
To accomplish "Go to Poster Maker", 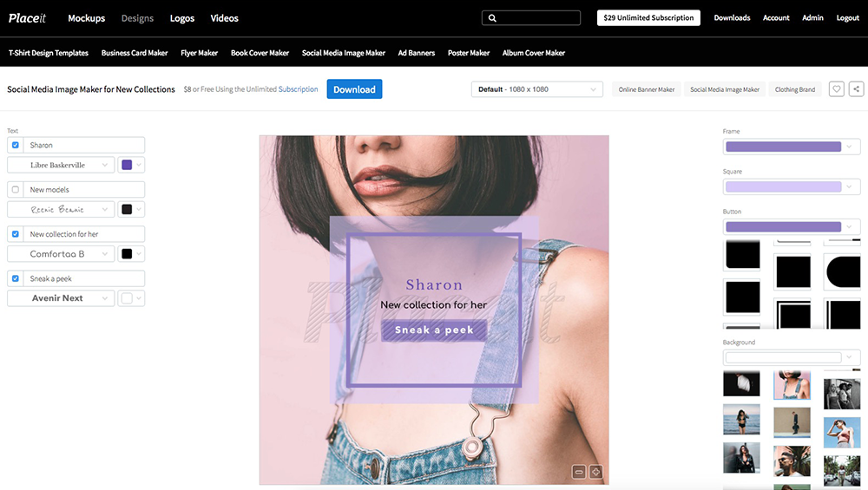I will [469, 53].
